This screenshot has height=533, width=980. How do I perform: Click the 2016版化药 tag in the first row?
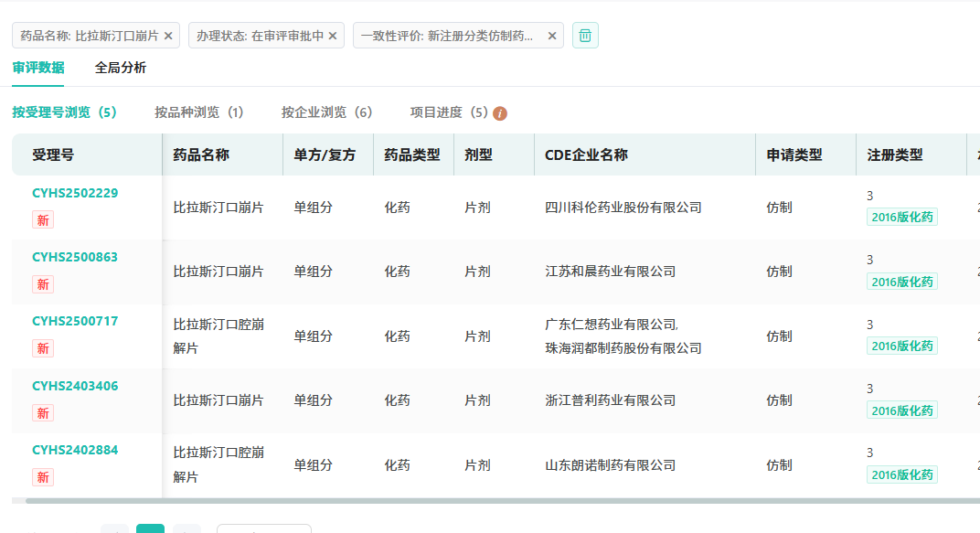pyautogui.click(x=901, y=218)
